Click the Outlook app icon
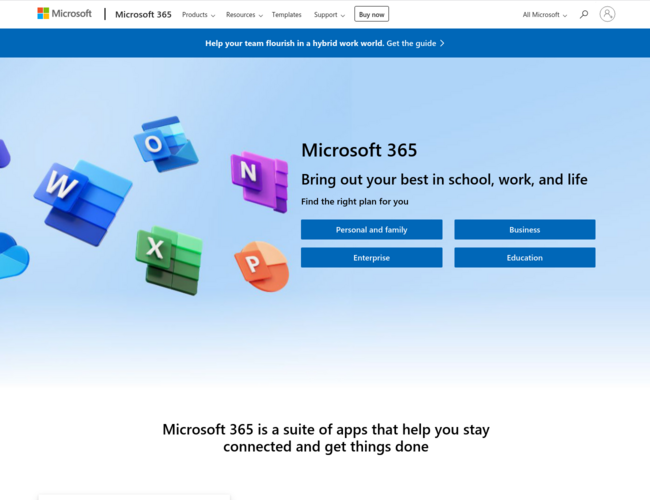 click(166, 144)
